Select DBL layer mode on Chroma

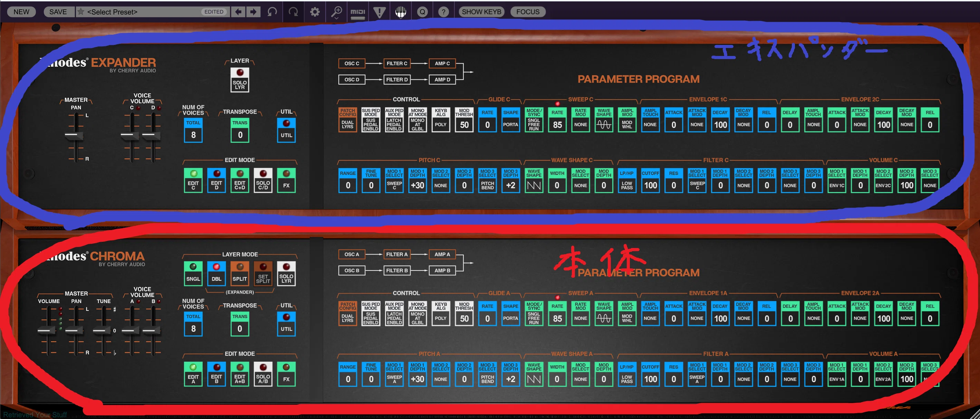click(x=217, y=273)
